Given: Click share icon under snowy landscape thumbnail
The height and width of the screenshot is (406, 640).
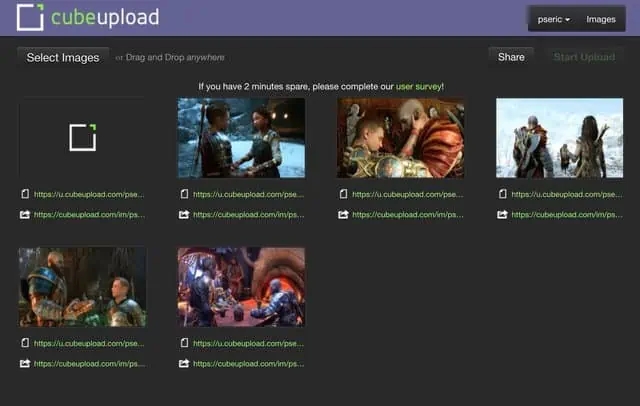Looking at the screenshot, I should click(x=502, y=214).
